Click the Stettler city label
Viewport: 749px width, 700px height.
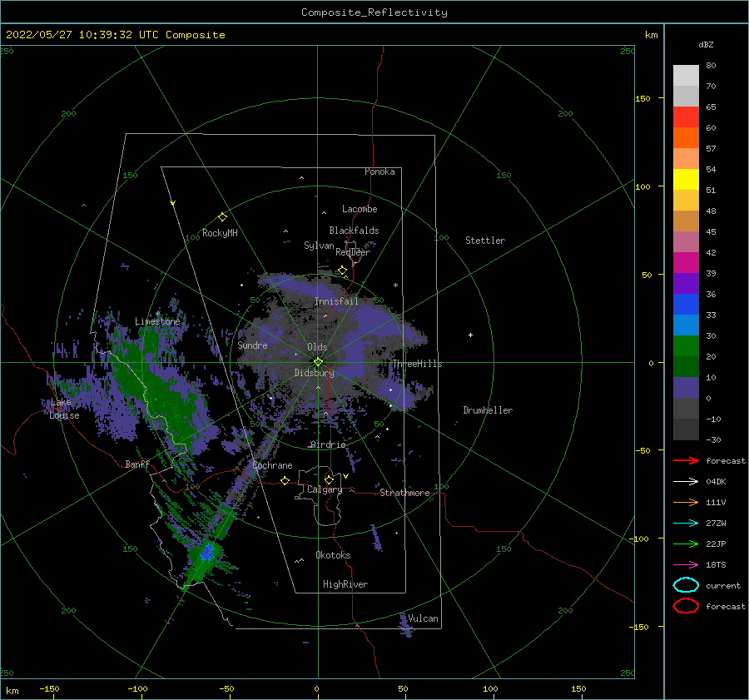tap(485, 241)
